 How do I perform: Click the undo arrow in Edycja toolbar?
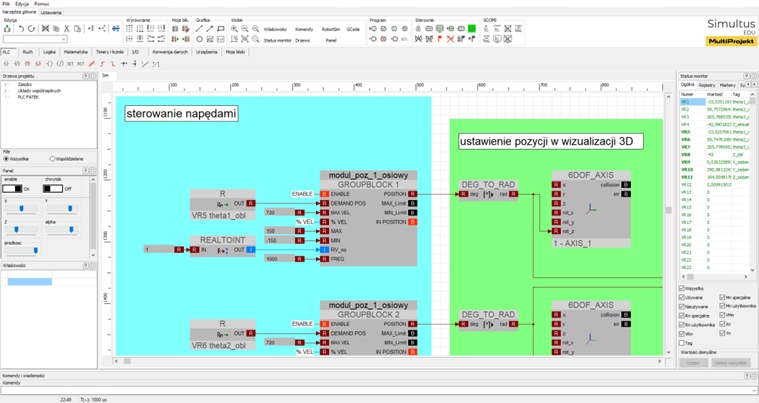pos(22,29)
